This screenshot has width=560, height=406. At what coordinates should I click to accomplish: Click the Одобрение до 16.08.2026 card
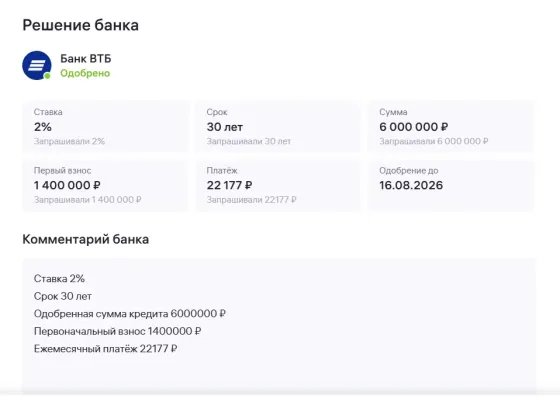point(451,186)
